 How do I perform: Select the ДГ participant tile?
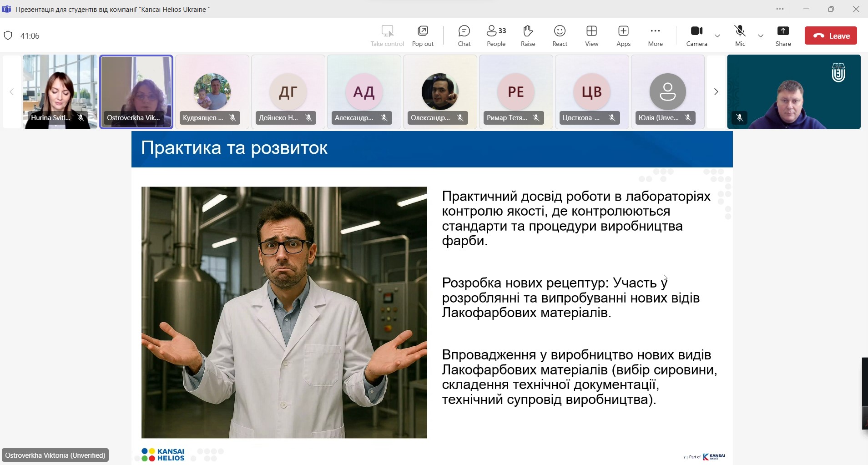coord(288,91)
